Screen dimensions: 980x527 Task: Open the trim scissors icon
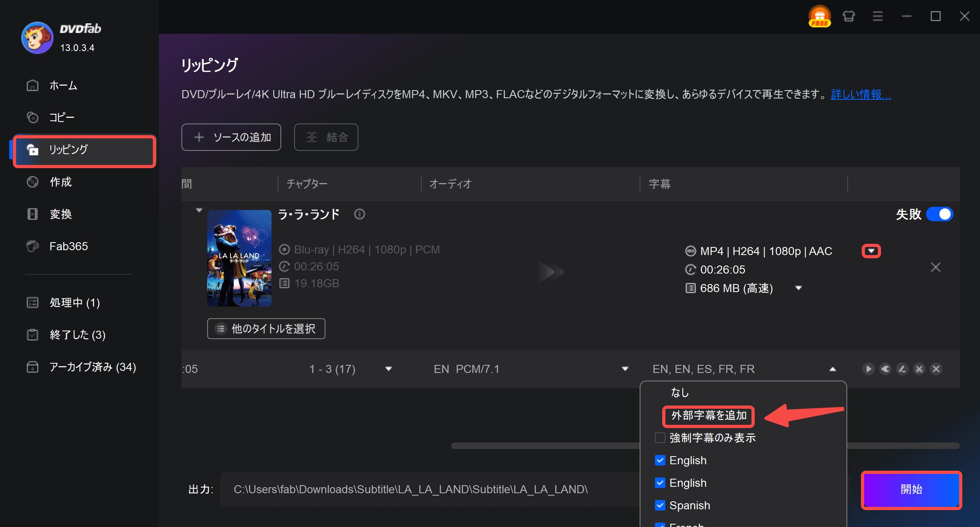pos(919,369)
